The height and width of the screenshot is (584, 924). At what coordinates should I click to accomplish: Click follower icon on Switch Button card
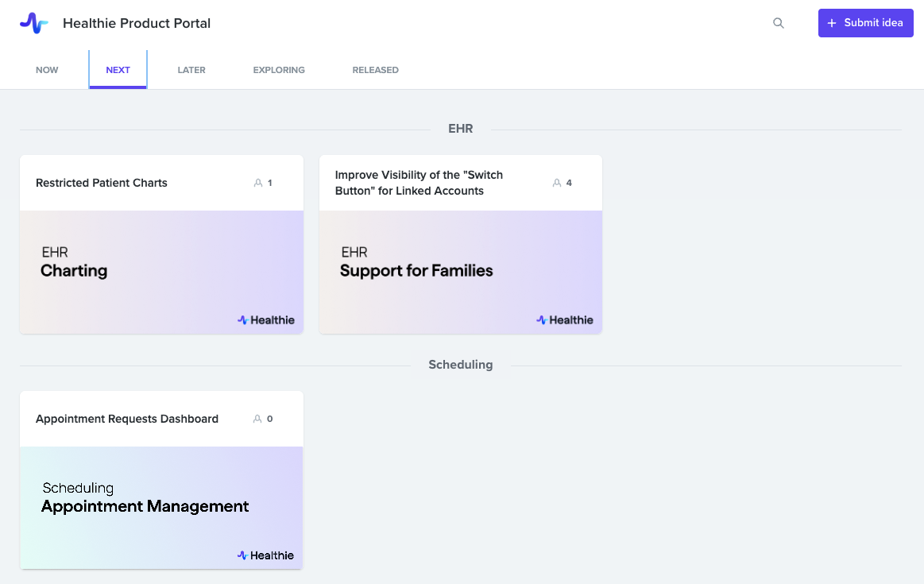pos(557,183)
